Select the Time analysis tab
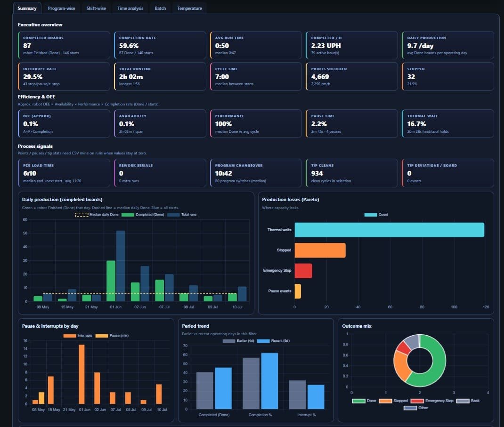 coord(130,8)
